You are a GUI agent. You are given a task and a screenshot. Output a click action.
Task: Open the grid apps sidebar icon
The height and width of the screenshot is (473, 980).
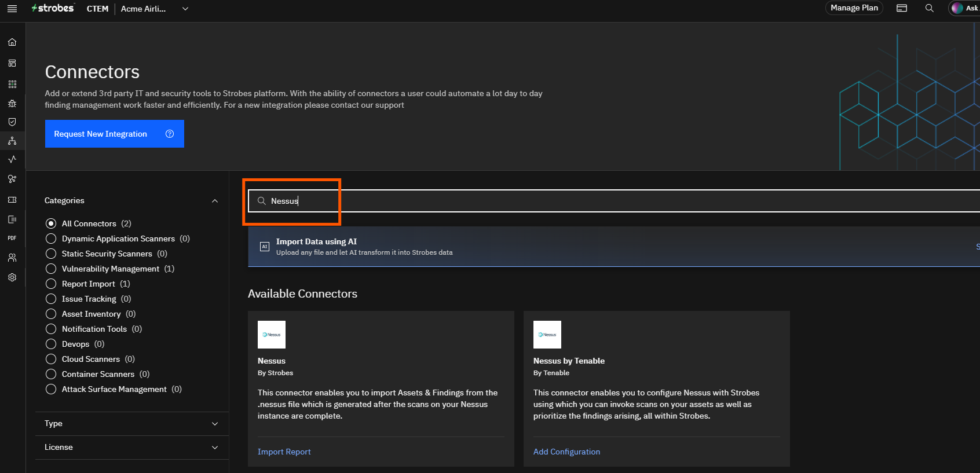click(x=12, y=84)
